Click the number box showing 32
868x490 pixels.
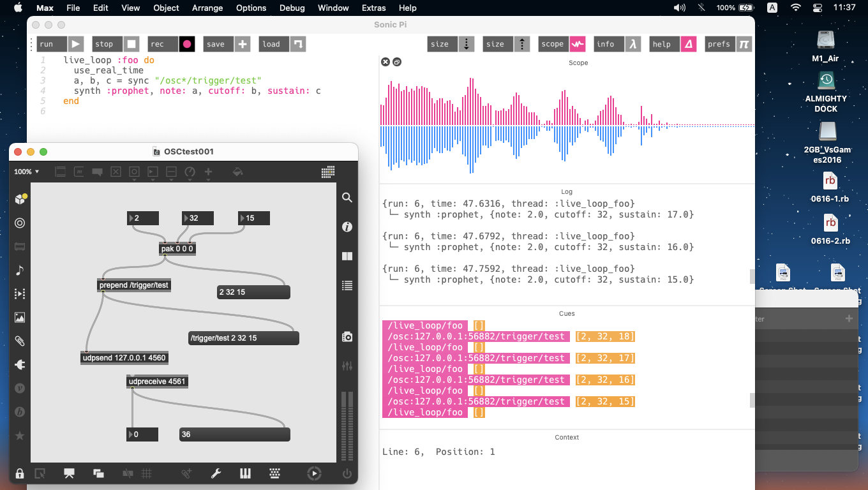pyautogui.click(x=197, y=218)
